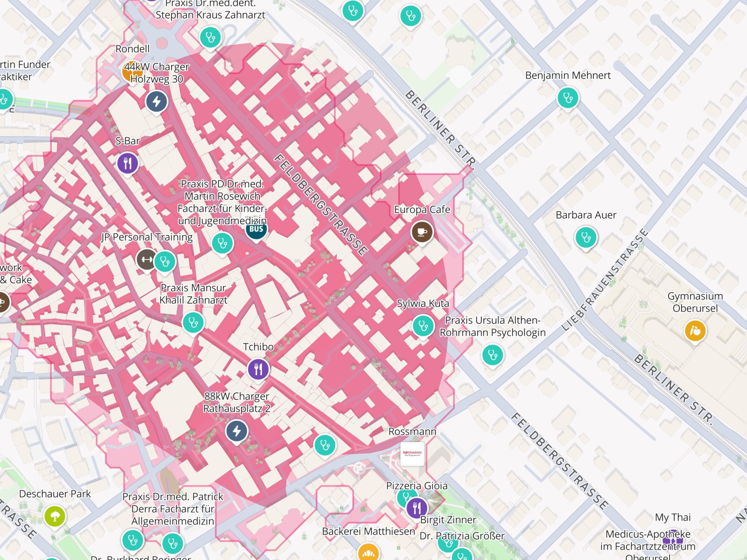Click Sylwia Kuta stethoscope marker
The width and height of the screenshot is (747, 560).
[x=423, y=326]
